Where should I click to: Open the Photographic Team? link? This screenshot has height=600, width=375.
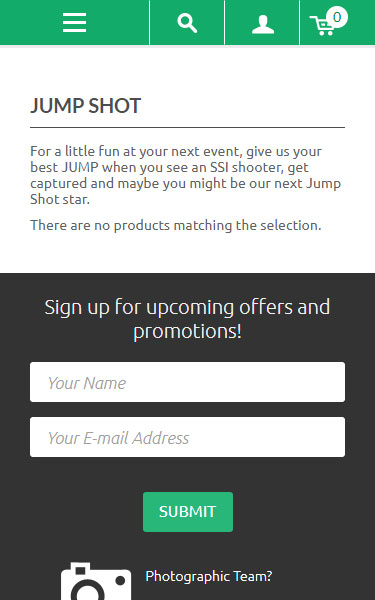(x=209, y=576)
